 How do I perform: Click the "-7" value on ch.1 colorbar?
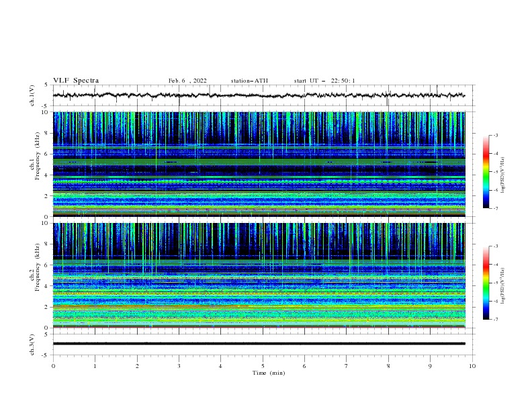point(496,209)
